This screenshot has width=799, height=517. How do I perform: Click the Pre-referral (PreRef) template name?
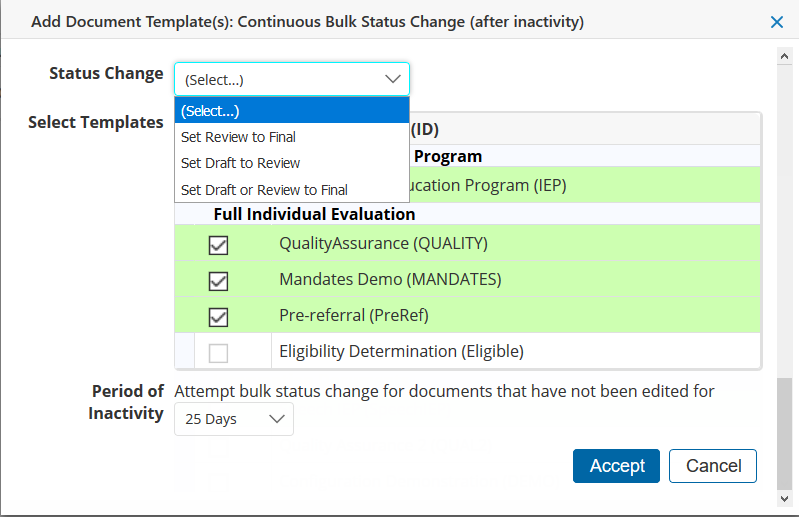pos(352,315)
